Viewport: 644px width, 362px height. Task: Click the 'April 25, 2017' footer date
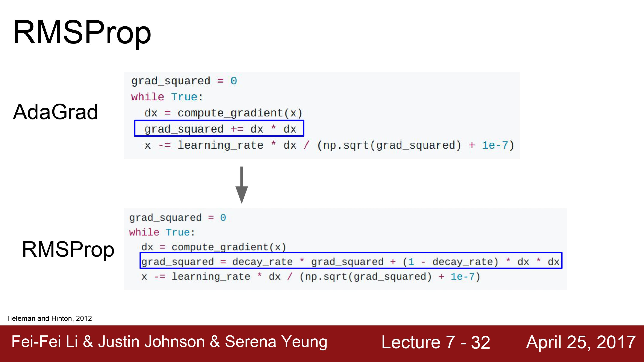pos(581,342)
